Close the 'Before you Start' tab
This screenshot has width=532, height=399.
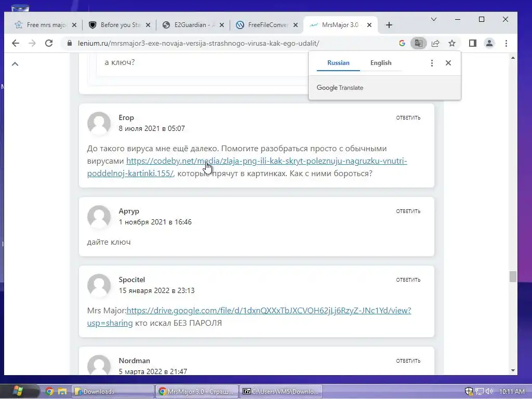tap(148, 25)
